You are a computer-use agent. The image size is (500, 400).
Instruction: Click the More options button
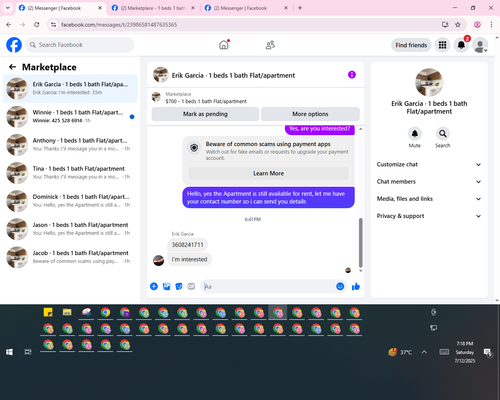click(x=310, y=114)
